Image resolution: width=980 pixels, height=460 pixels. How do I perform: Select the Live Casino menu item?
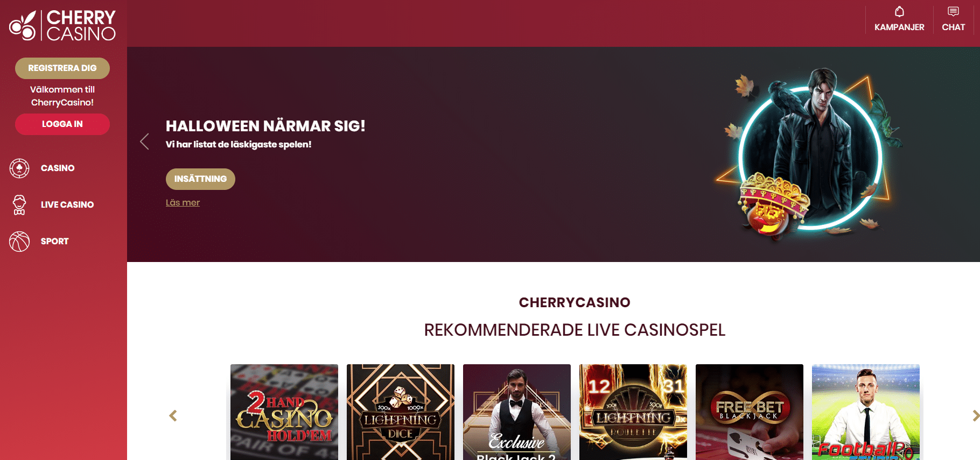click(67, 205)
